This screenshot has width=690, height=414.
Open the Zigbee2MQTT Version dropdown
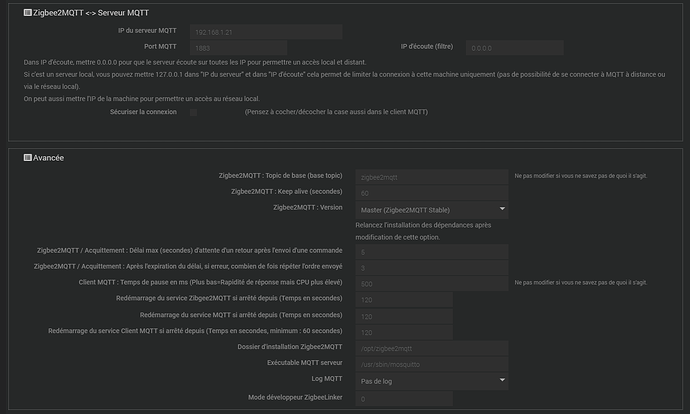(431, 209)
